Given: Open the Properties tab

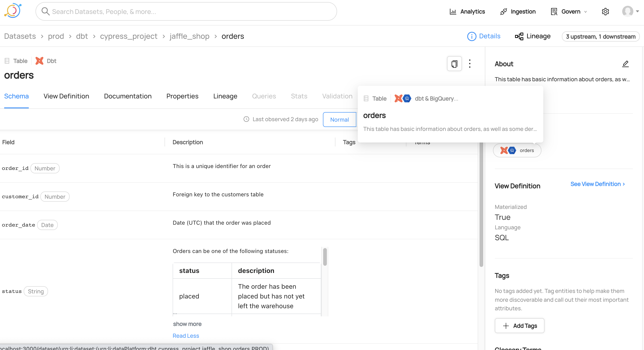Looking at the screenshot, I should (182, 96).
